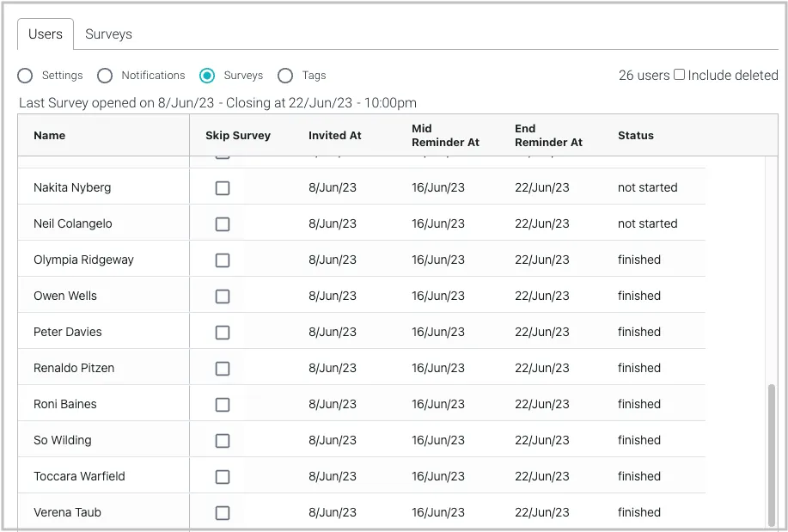Check Skip Survey for Roni Baines
Image resolution: width=788 pixels, height=532 pixels.
[x=223, y=405]
